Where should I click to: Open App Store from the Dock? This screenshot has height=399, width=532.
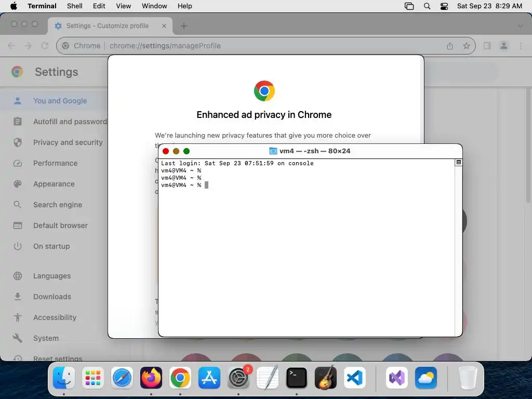(209, 378)
